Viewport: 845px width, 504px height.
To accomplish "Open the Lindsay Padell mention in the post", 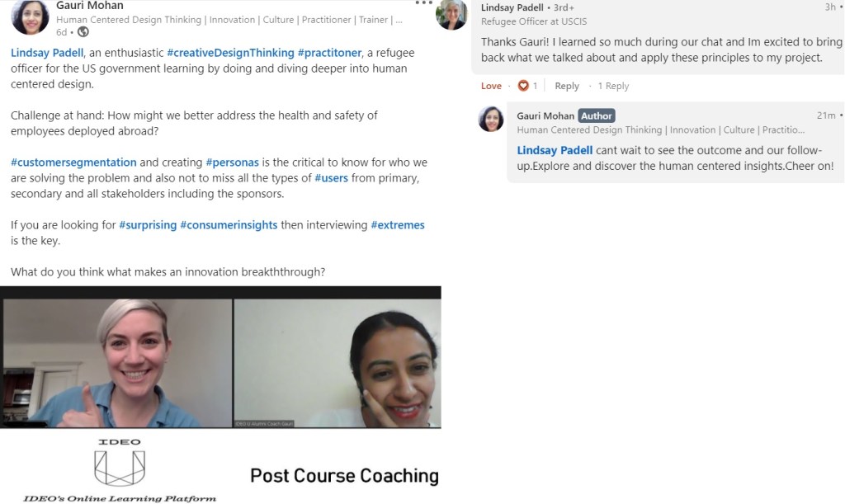I will (47, 53).
